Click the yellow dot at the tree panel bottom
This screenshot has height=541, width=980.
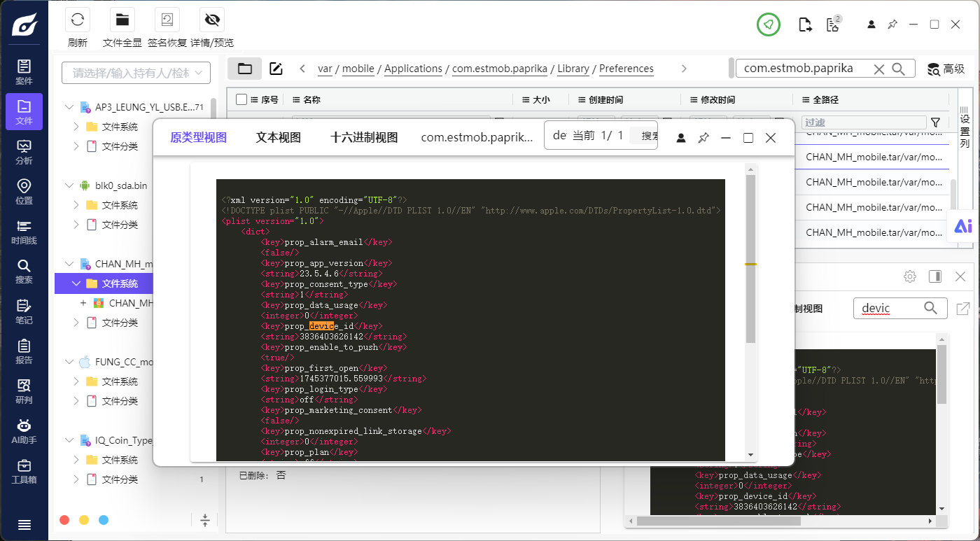pyautogui.click(x=84, y=520)
